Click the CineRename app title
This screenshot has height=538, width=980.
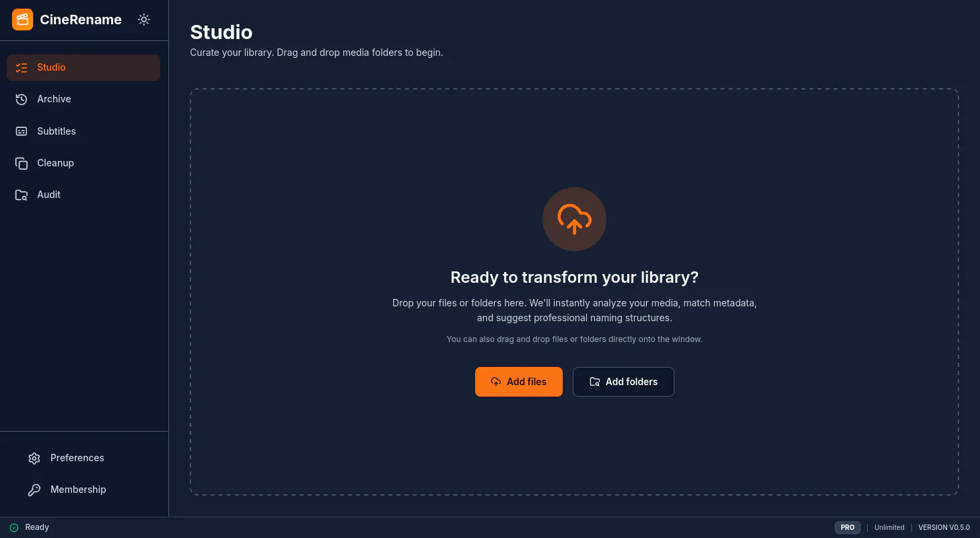pyautogui.click(x=81, y=20)
